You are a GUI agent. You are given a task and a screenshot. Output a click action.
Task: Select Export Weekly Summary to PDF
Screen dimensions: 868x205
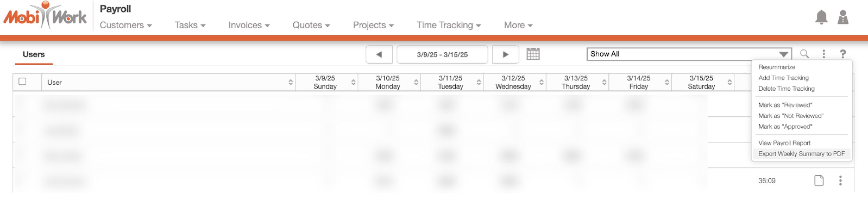click(801, 154)
